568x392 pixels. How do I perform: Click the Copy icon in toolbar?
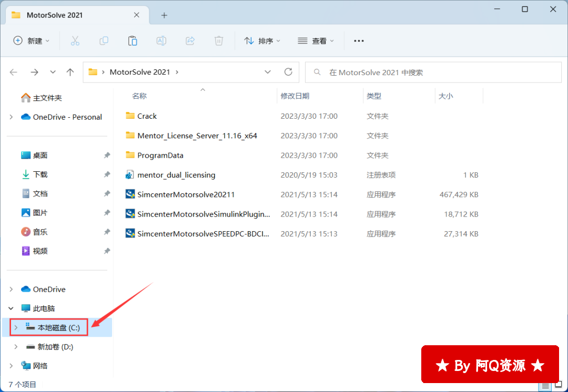104,41
